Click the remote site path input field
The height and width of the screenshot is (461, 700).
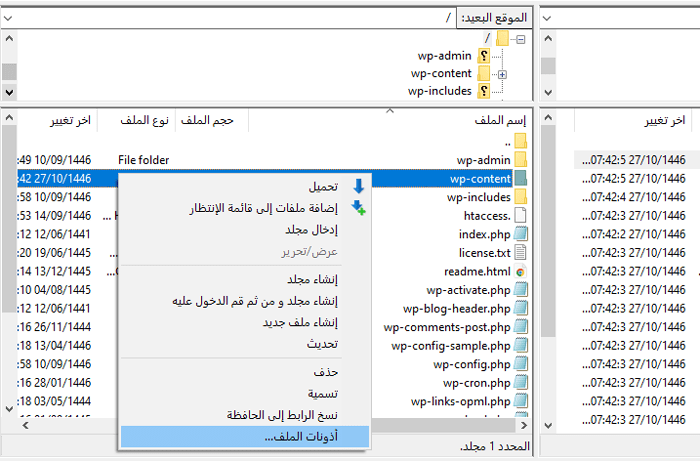coord(229,18)
